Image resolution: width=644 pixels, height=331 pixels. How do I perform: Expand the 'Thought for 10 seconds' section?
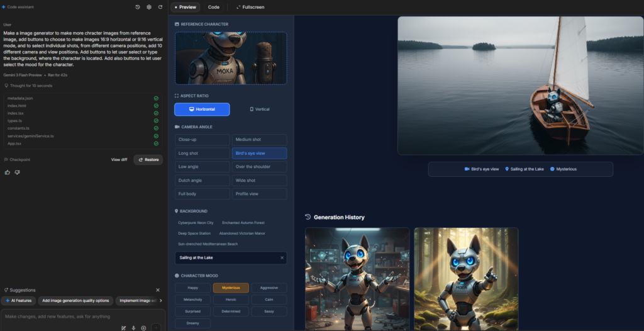coord(28,86)
